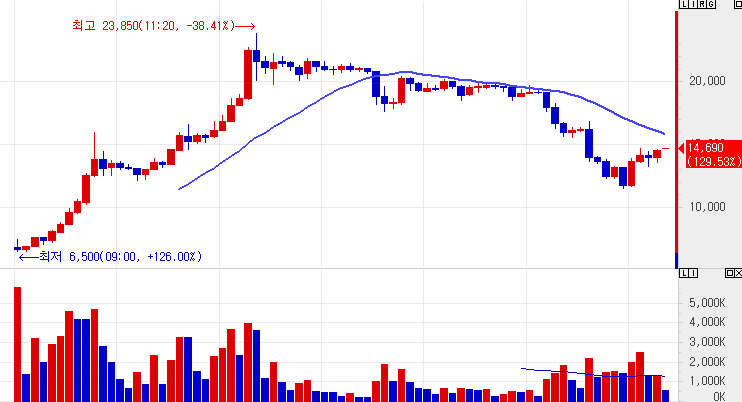
Task: Click the 10,000 price axis label
Action: pyautogui.click(x=707, y=207)
